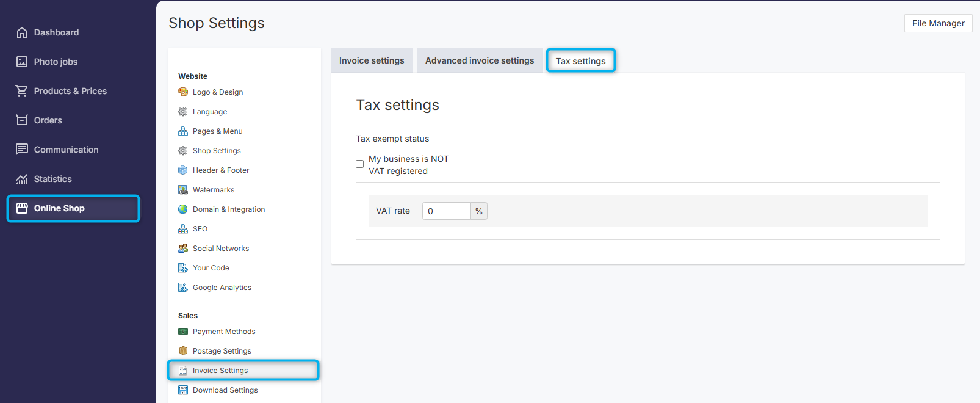Click the Domain & Integration globe icon
The image size is (980, 403).
[x=183, y=209]
